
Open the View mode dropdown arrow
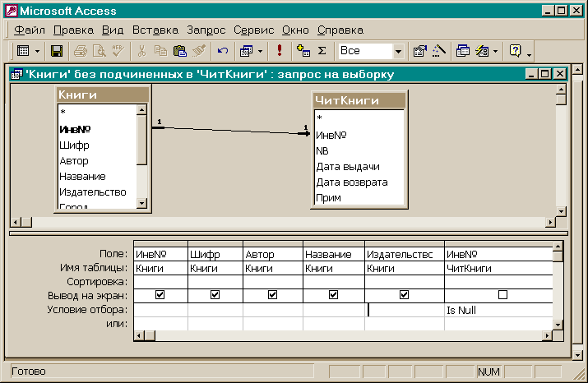coord(38,51)
